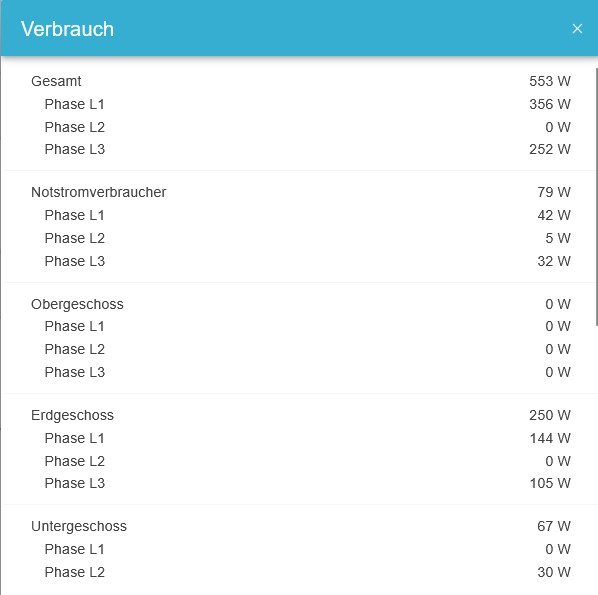Select Phase L3 under Obergeschoss

pos(74,372)
